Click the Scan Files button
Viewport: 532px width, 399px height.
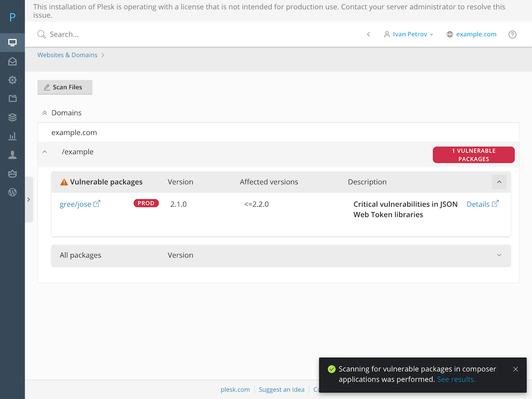[65, 87]
